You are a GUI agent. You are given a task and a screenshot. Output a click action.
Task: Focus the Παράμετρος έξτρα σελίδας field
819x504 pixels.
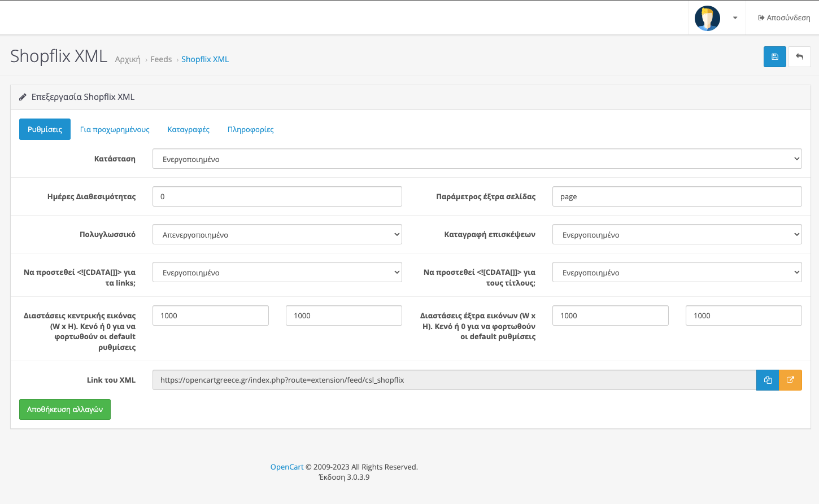coord(677,196)
